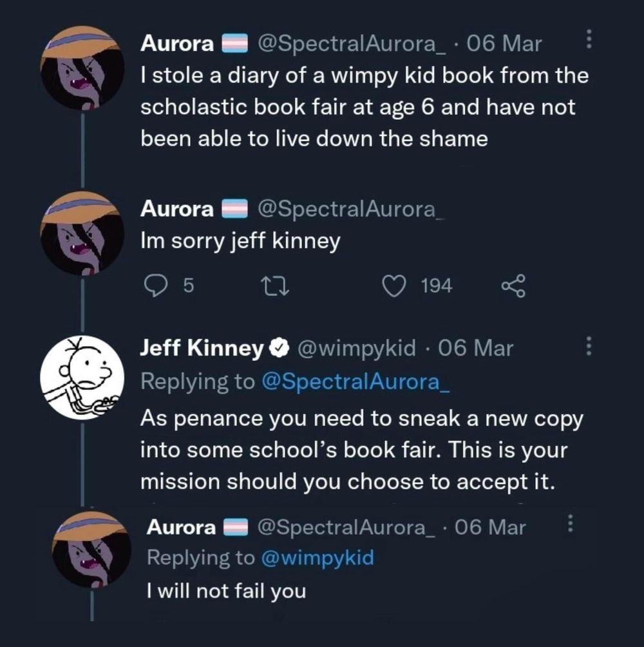Click the gray @wimpykid handle by Jeff Kinney
644x647 pixels.
(354, 349)
